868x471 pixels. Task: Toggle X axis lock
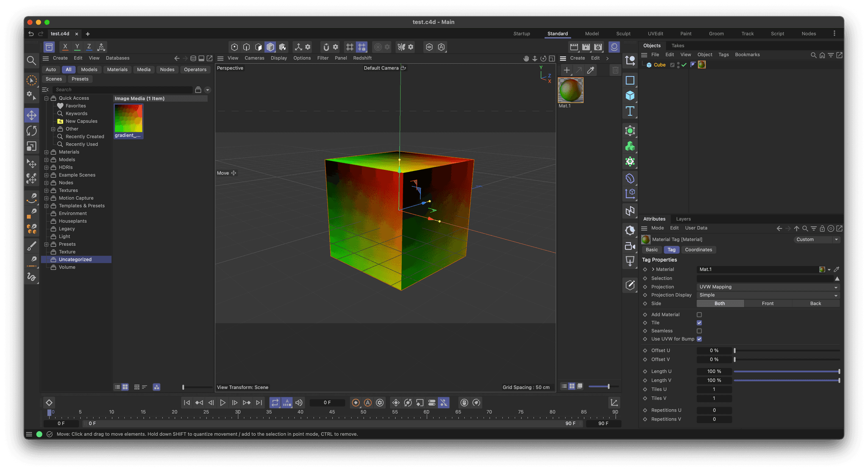click(x=65, y=47)
